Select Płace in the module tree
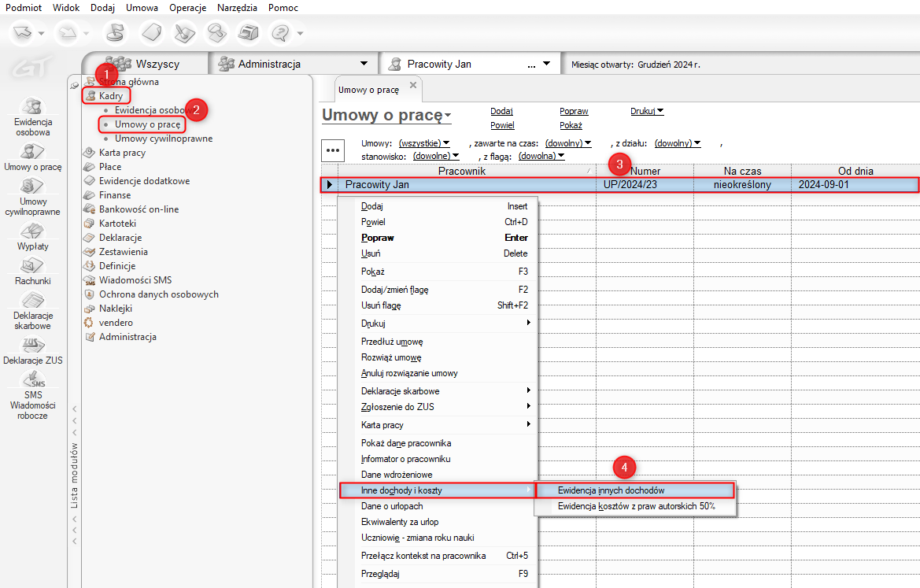 (x=110, y=167)
